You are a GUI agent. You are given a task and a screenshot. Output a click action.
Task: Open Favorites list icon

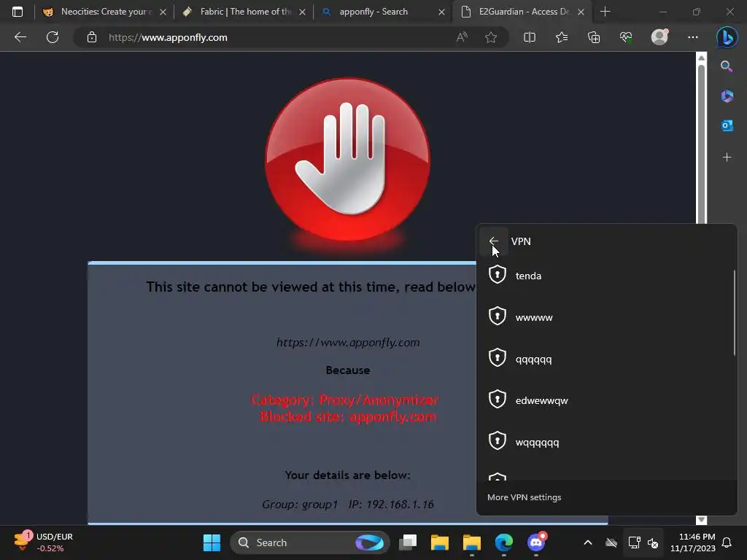click(562, 37)
